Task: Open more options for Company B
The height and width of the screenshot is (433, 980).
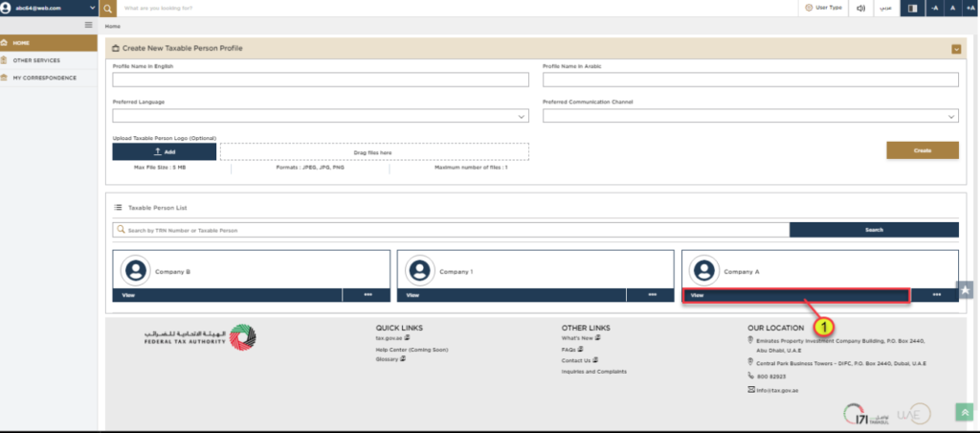Action: (367, 295)
